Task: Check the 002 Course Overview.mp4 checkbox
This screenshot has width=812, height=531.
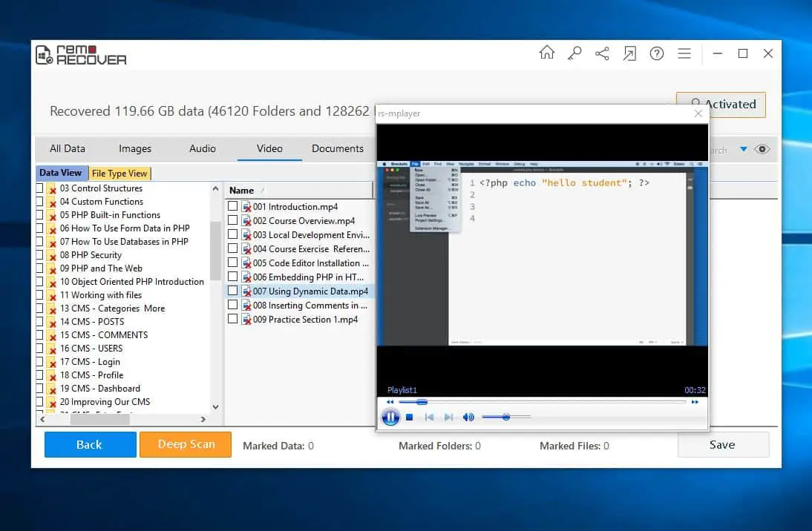Action: coord(233,220)
